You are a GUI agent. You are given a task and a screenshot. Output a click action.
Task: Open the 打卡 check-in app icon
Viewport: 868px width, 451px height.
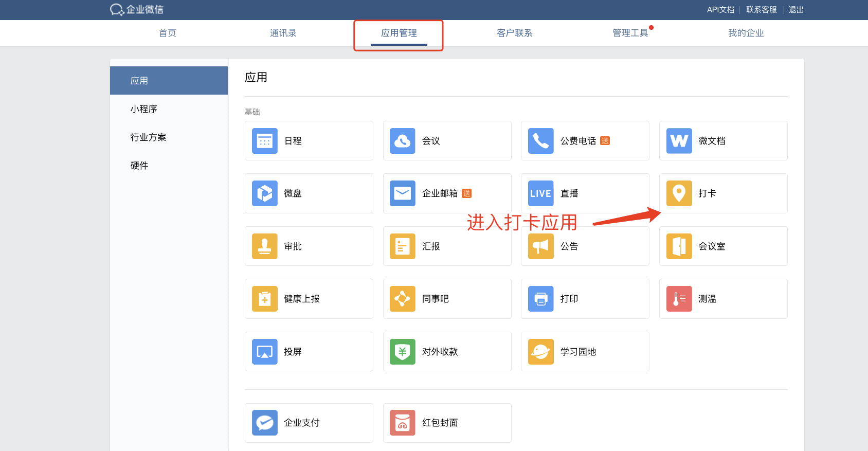click(679, 193)
